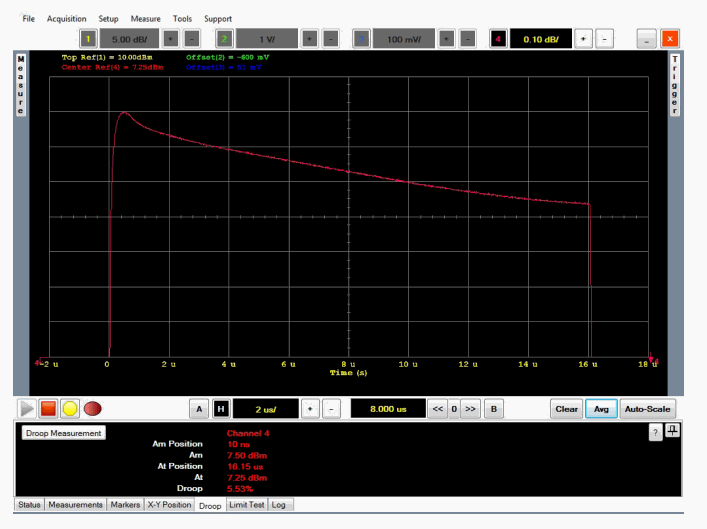Open help with the question mark button
This screenshot has height=529, width=707.
(x=656, y=431)
